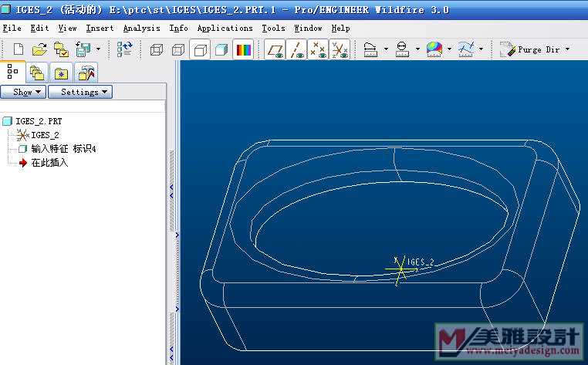Select the Connections navigator tab

coord(86,73)
